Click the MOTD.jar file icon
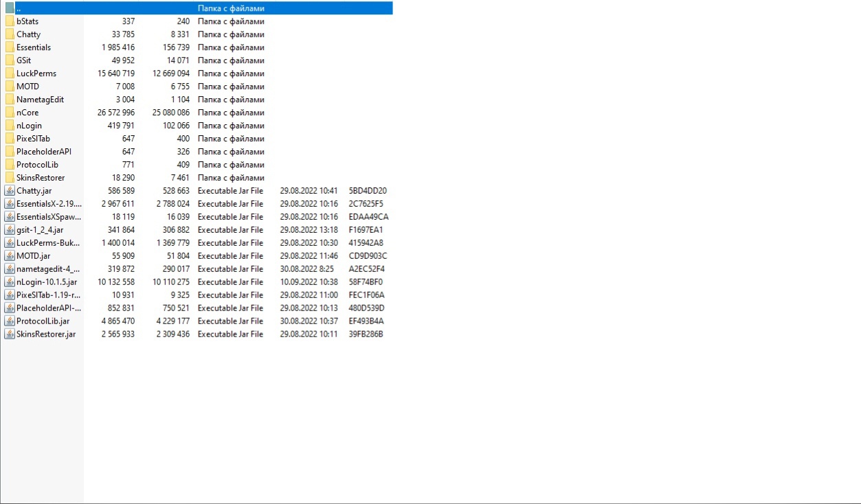861x504 pixels. pos(10,256)
